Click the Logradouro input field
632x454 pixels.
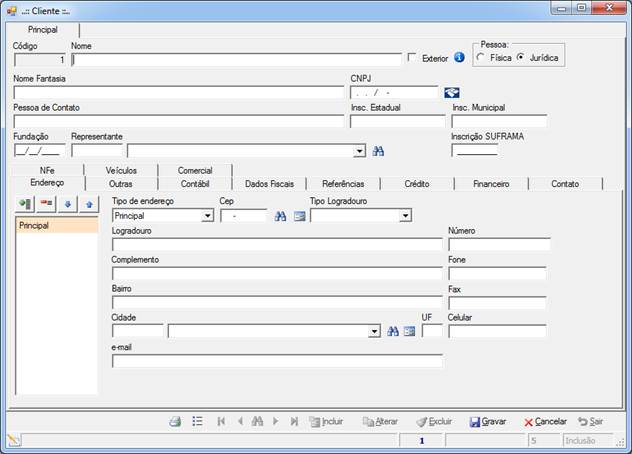(277, 244)
